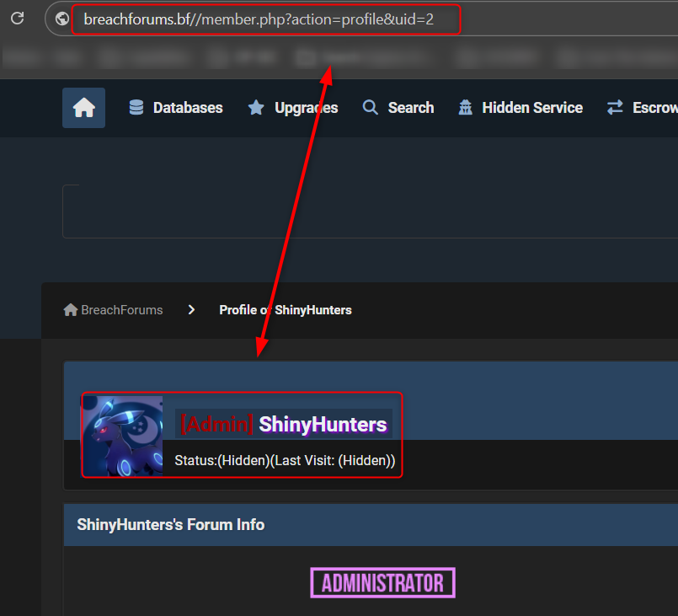Click ShinyHunters's Forum Info header
The height and width of the screenshot is (616, 678).
tap(170, 525)
